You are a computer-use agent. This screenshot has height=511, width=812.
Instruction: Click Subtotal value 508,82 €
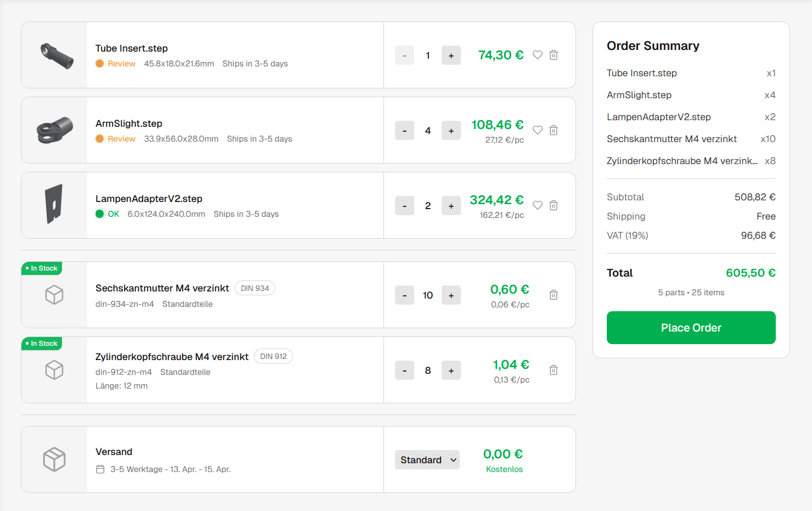point(755,197)
